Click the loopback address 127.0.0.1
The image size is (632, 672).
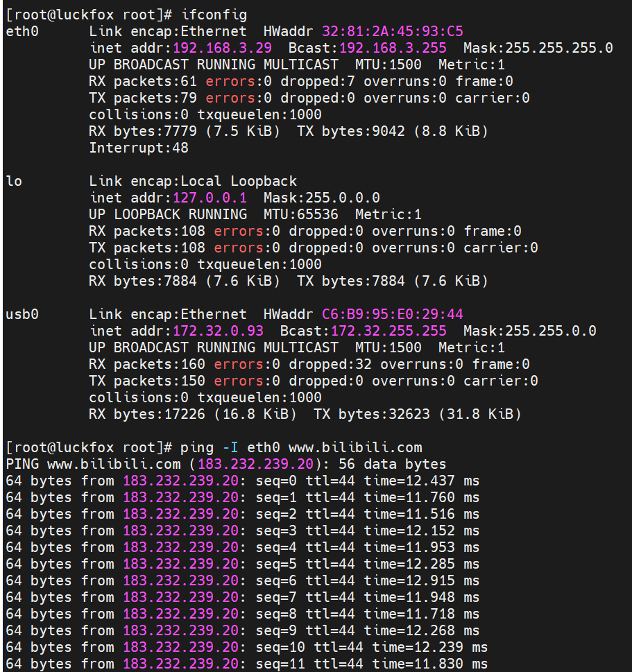[210, 198]
